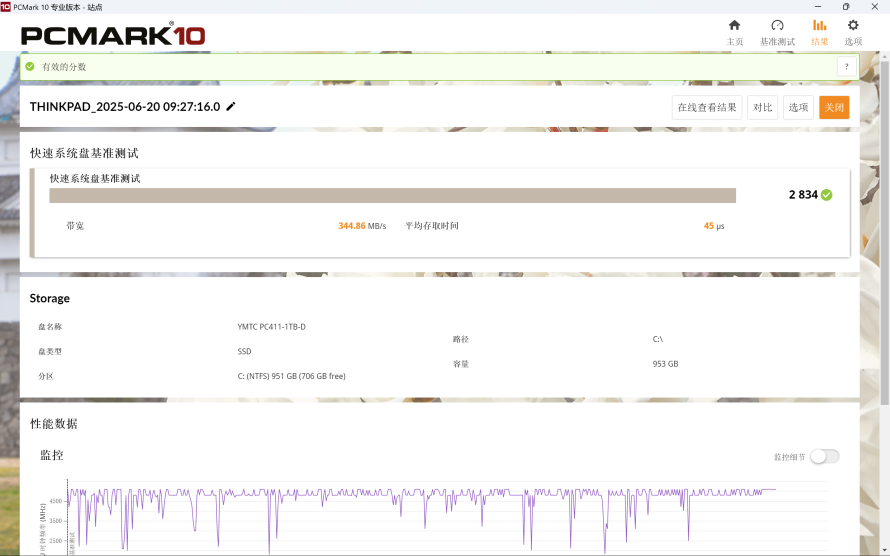Click the C:\ path value

pyautogui.click(x=657, y=339)
